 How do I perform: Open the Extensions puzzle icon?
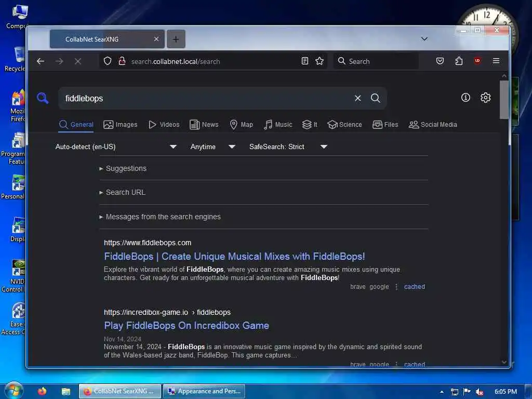click(x=459, y=61)
